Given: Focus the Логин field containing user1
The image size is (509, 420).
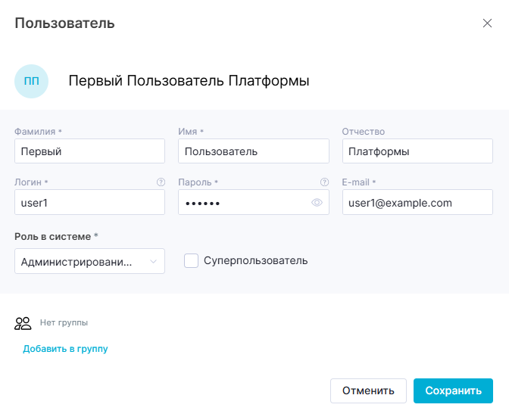Looking at the screenshot, I should pyautogui.click(x=89, y=203).
